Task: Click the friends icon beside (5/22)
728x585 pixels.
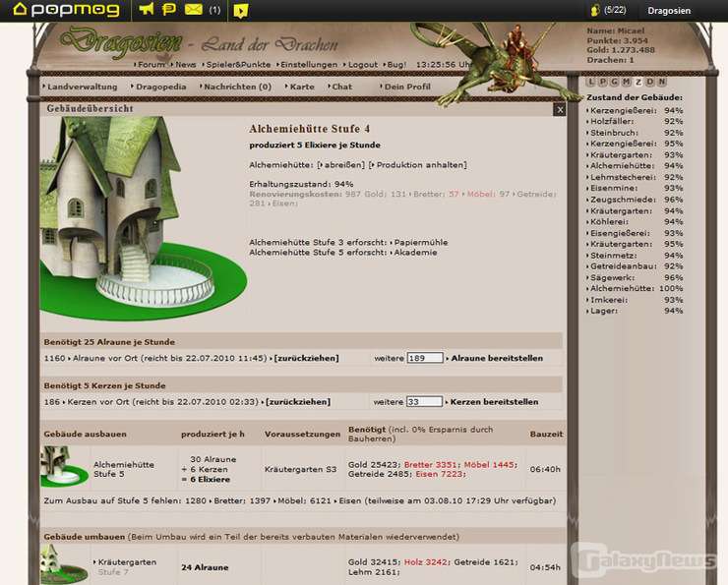Action: (595, 10)
